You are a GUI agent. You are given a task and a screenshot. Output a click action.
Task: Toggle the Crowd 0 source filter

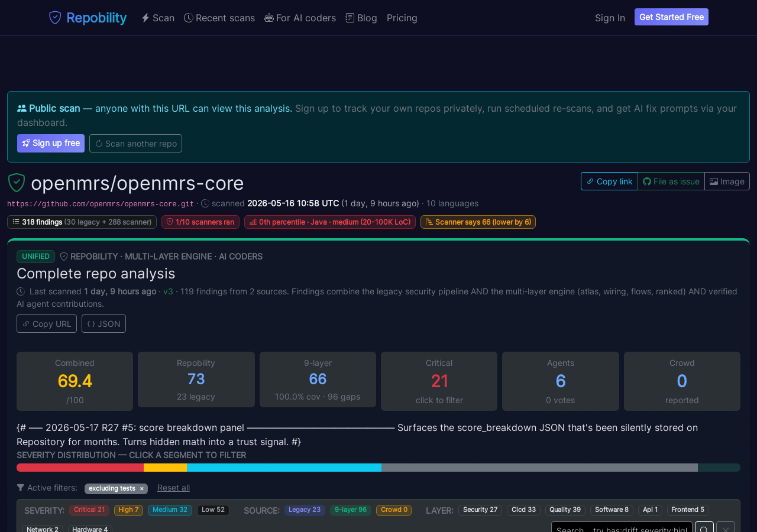point(394,510)
